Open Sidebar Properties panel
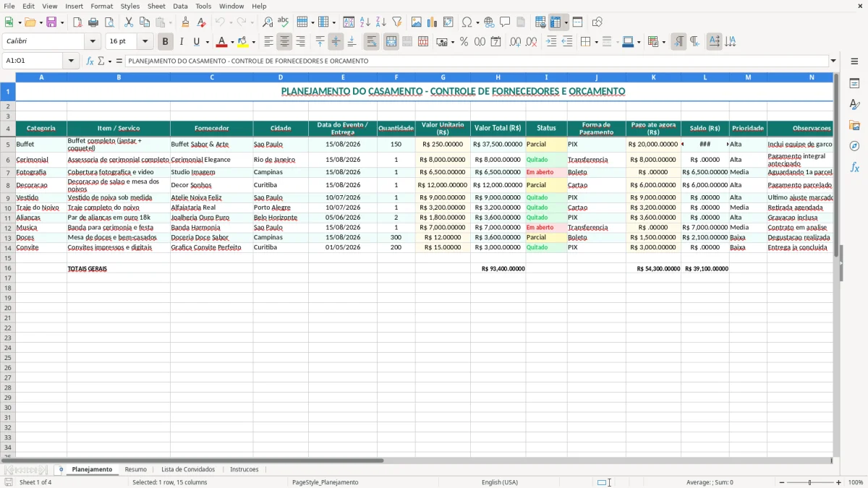This screenshot has width=868, height=488. pos(854,83)
